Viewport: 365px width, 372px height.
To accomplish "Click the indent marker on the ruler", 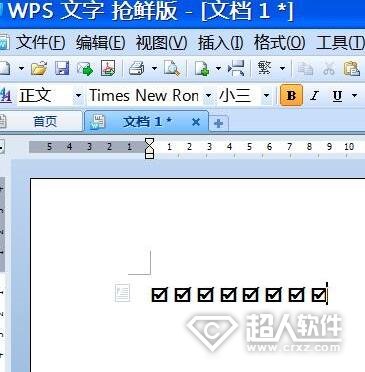I will click(150, 148).
